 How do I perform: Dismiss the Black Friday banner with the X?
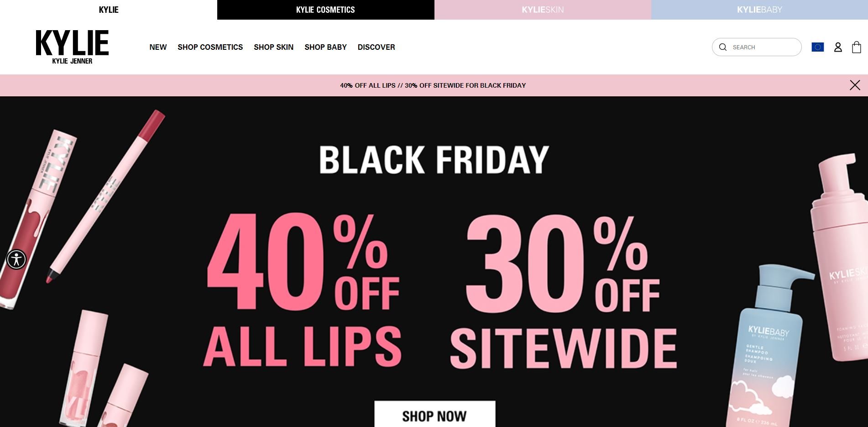pos(855,85)
